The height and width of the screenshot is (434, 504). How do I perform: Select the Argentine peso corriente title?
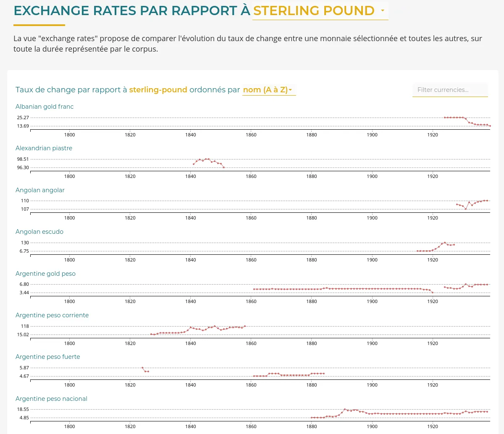tap(52, 315)
